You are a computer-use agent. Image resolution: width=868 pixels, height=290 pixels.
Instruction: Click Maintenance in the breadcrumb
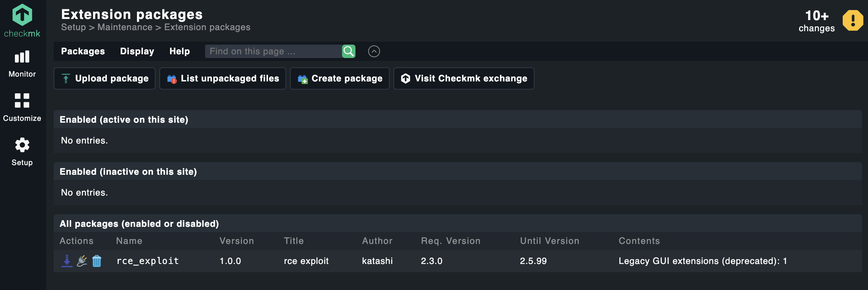point(125,27)
